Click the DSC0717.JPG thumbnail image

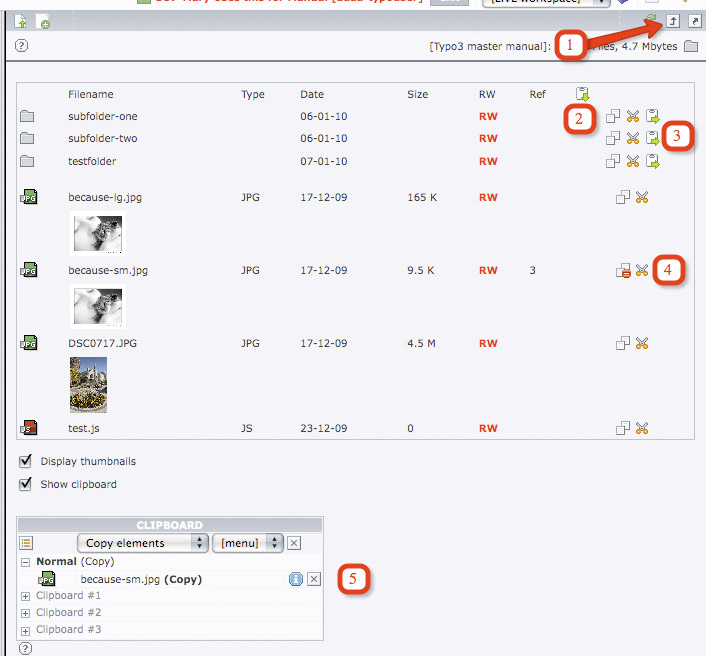pyautogui.click(x=88, y=385)
